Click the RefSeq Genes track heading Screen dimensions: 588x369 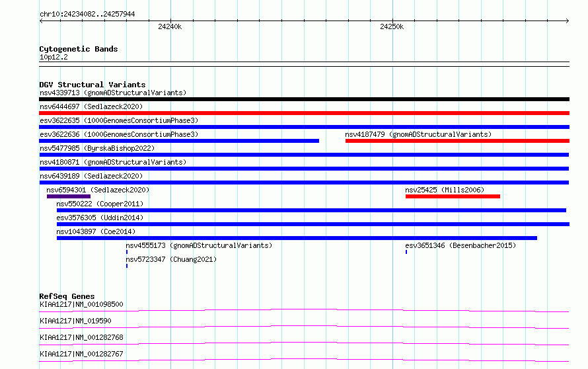(x=67, y=296)
